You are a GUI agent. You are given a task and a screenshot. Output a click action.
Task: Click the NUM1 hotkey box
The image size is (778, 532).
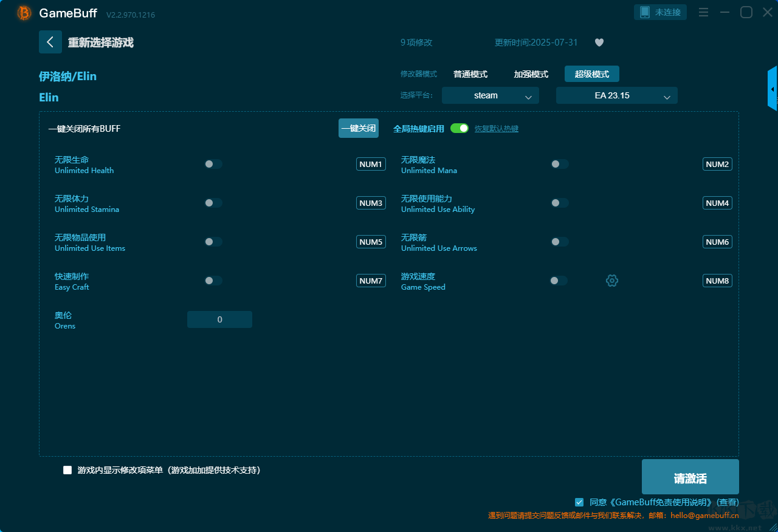[371, 164]
